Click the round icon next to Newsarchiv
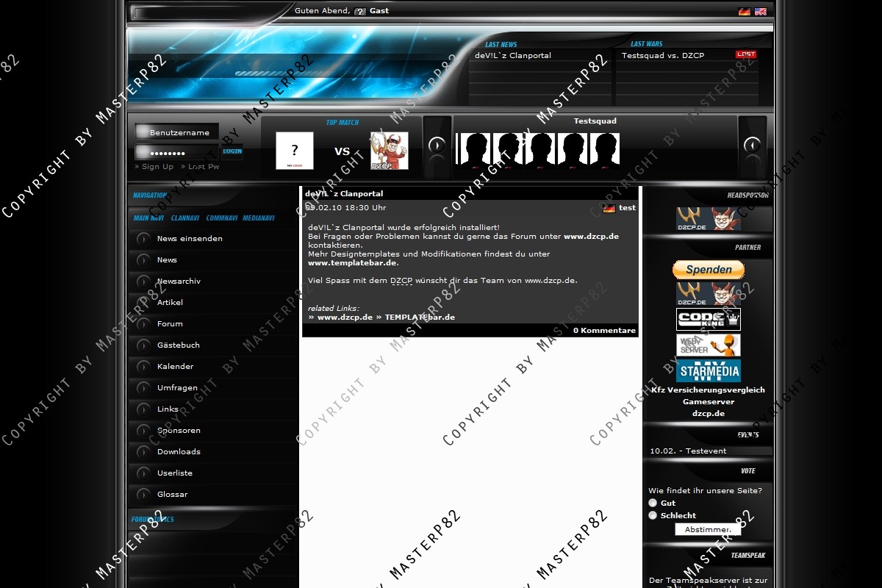The width and height of the screenshot is (882, 588). 143,282
